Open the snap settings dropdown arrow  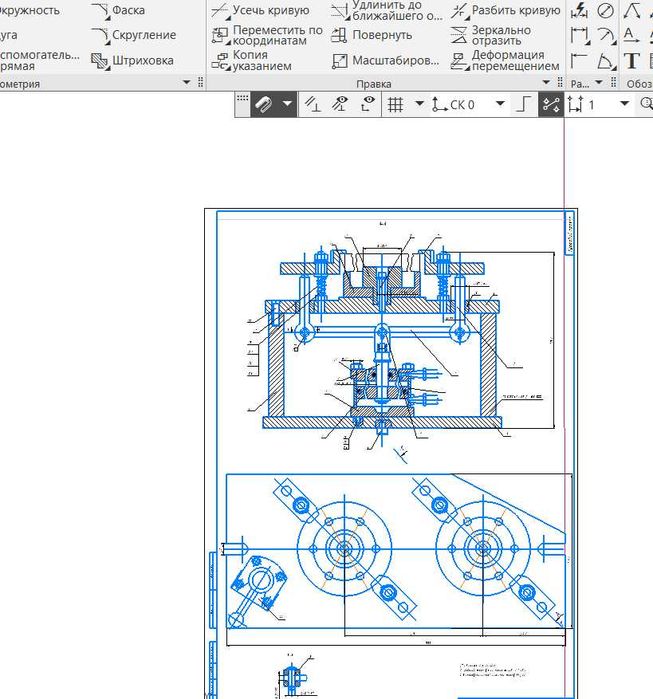pos(287,104)
